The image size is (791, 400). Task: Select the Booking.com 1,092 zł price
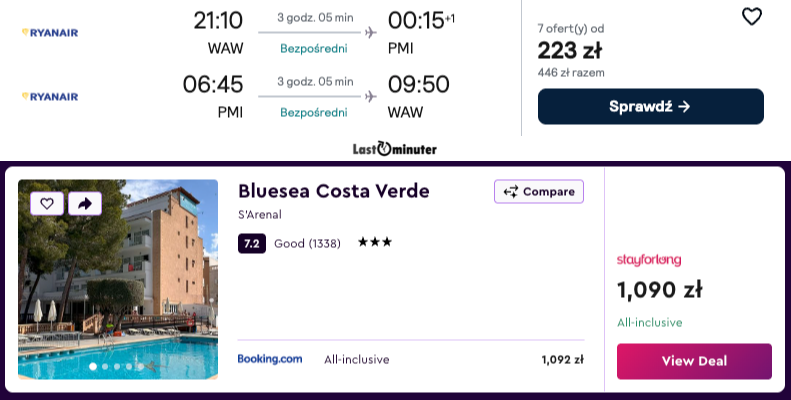(562, 360)
